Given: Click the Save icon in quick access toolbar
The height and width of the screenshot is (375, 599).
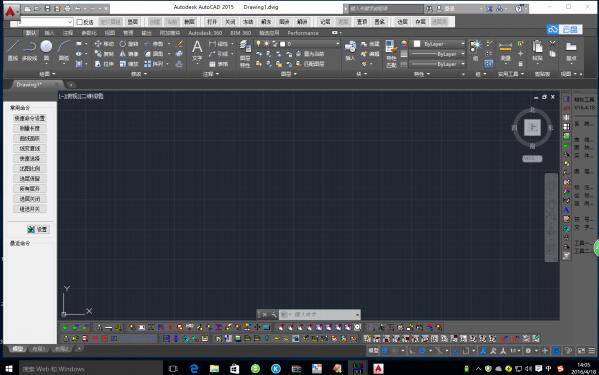Looking at the screenshot, I should (47, 8).
